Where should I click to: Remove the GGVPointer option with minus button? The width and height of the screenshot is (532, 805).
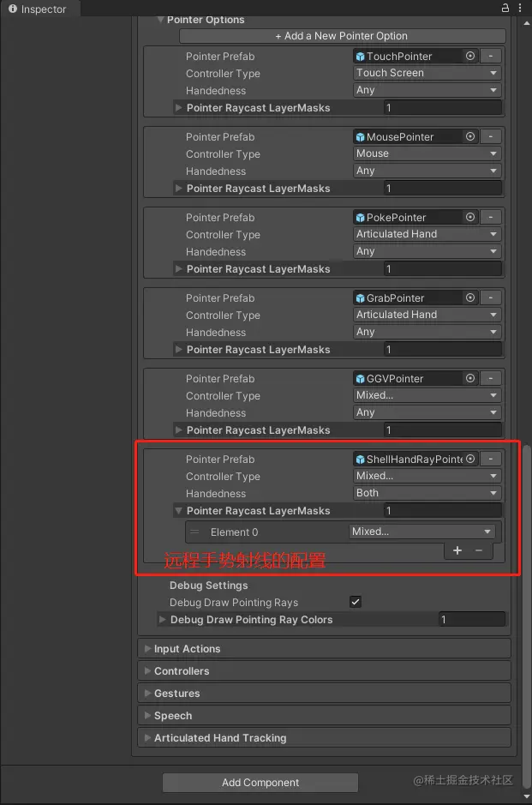coord(491,378)
